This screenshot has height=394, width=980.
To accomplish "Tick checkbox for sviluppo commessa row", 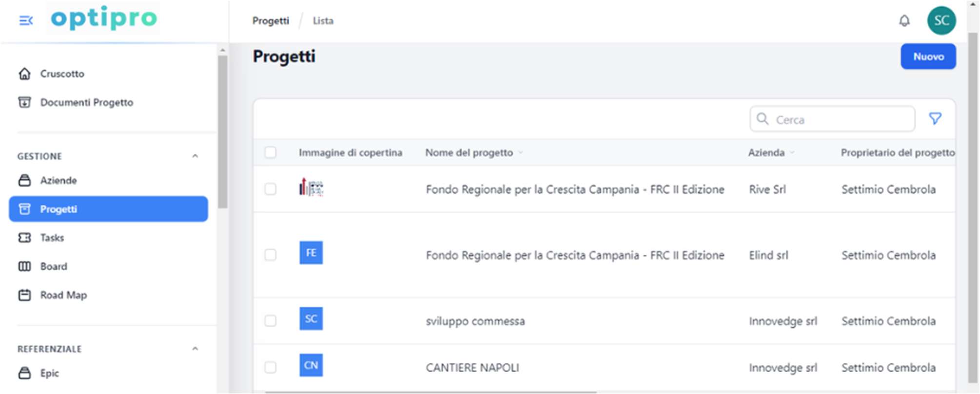I will pyautogui.click(x=270, y=321).
